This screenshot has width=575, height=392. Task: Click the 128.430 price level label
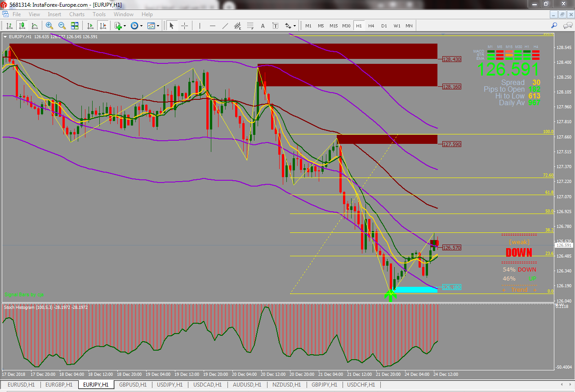coord(451,59)
